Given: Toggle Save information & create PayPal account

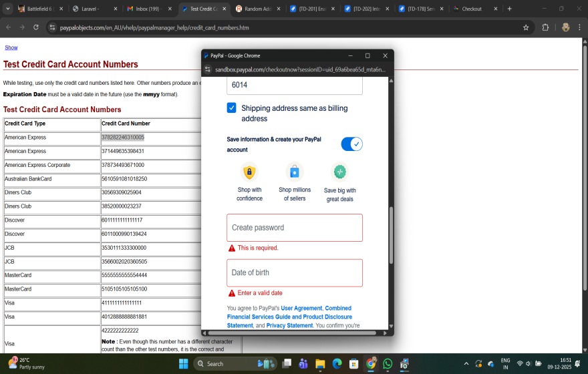Looking at the screenshot, I should click(x=351, y=144).
